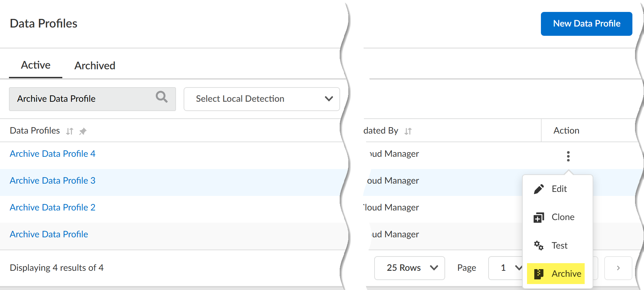The image size is (644, 290).
Task: Open the 25 Rows dropdown
Action: pos(409,268)
